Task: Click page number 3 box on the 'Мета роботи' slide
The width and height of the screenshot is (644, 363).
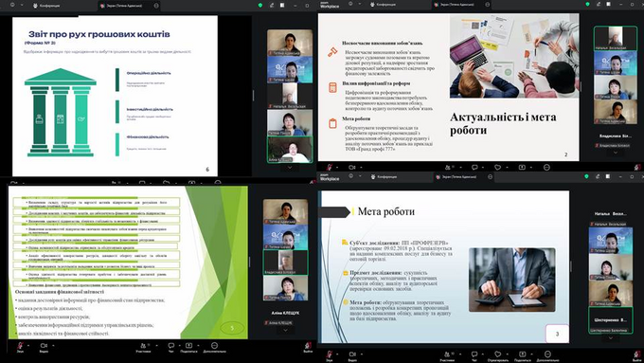Action: [x=557, y=334]
